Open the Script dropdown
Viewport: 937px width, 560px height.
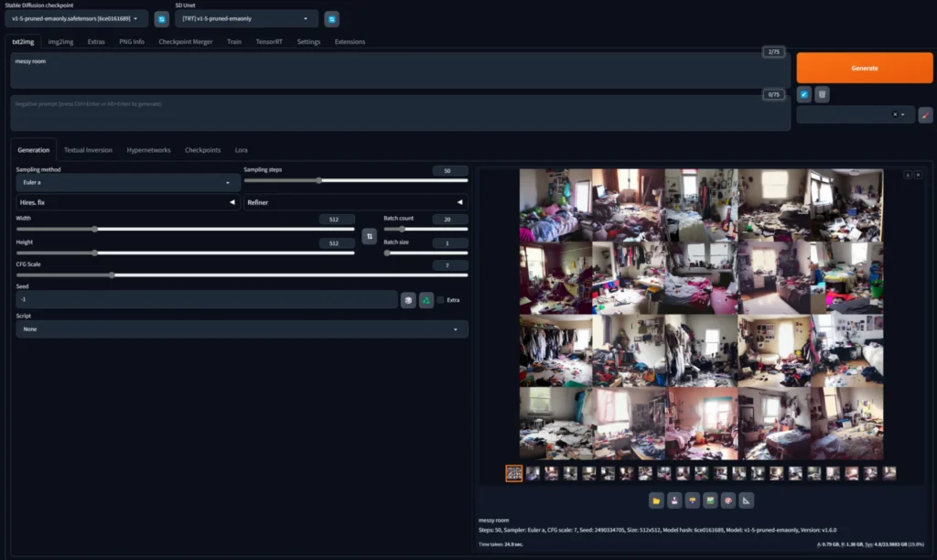click(x=242, y=328)
